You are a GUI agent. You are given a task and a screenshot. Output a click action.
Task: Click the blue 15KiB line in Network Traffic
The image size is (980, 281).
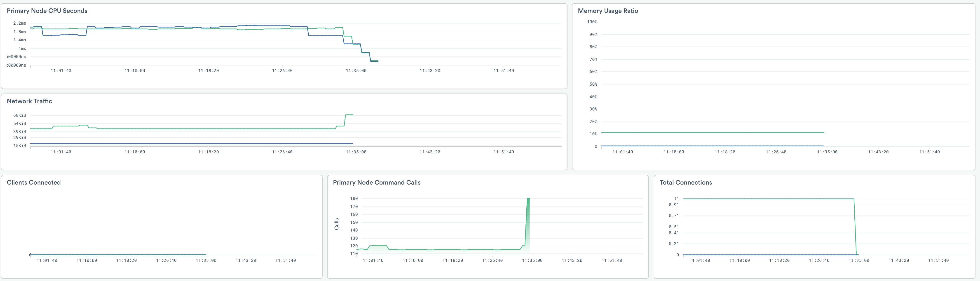pyautogui.click(x=192, y=143)
